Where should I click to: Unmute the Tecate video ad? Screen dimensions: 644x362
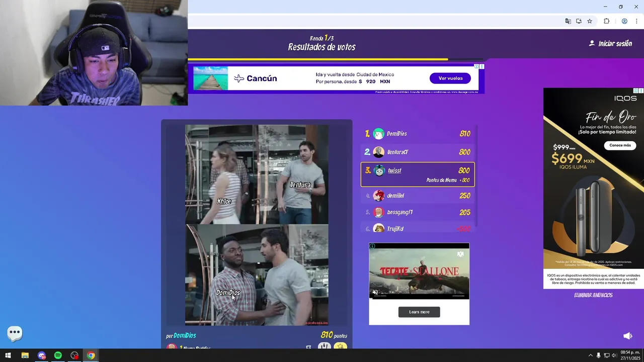coord(375,293)
